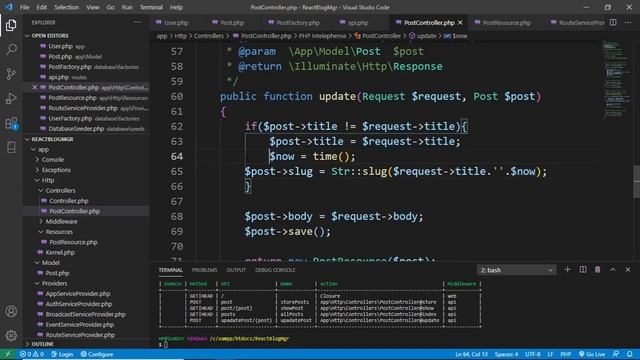Screen dimensions: 640x360
Task: Open the Extensions view
Action: [x=11, y=123]
